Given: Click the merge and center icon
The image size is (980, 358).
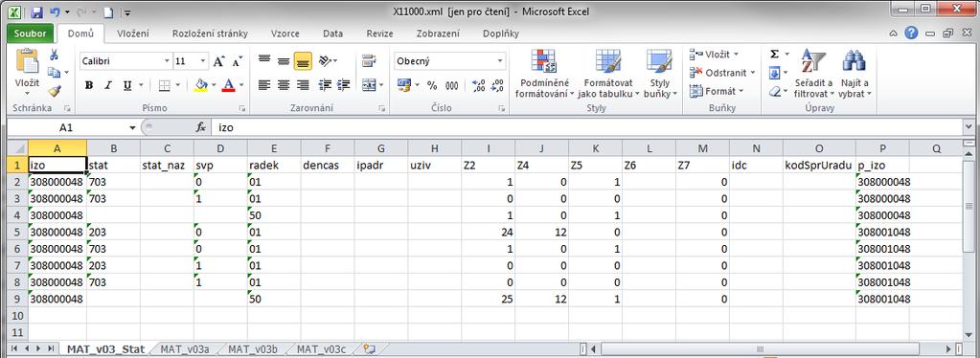Looking at the screenshot, I should [x=369, y=85].
